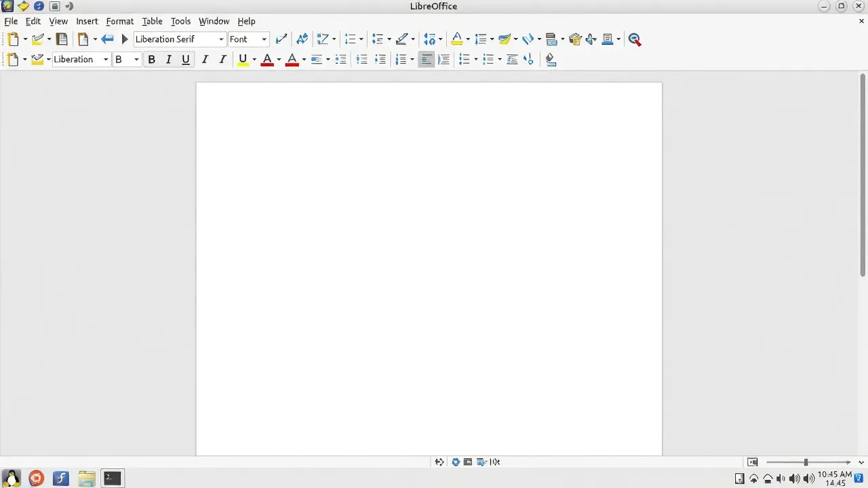Open the Format menu

click(119, 21)
